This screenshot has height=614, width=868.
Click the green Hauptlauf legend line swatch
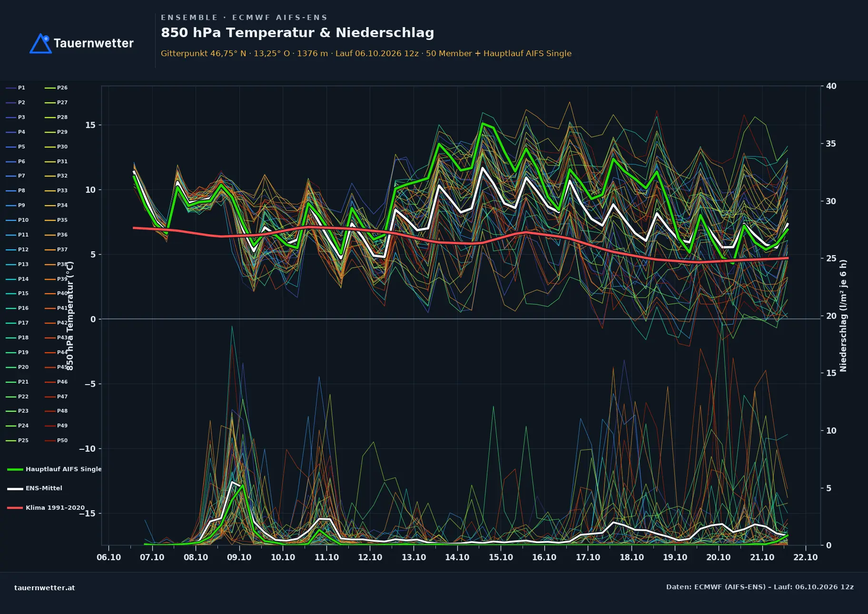15,469
